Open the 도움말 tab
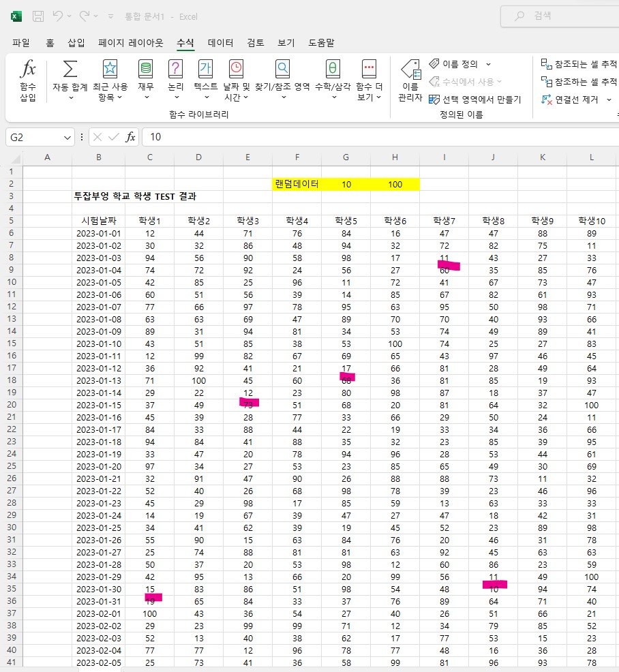619x672 pixels. (322, 42)
